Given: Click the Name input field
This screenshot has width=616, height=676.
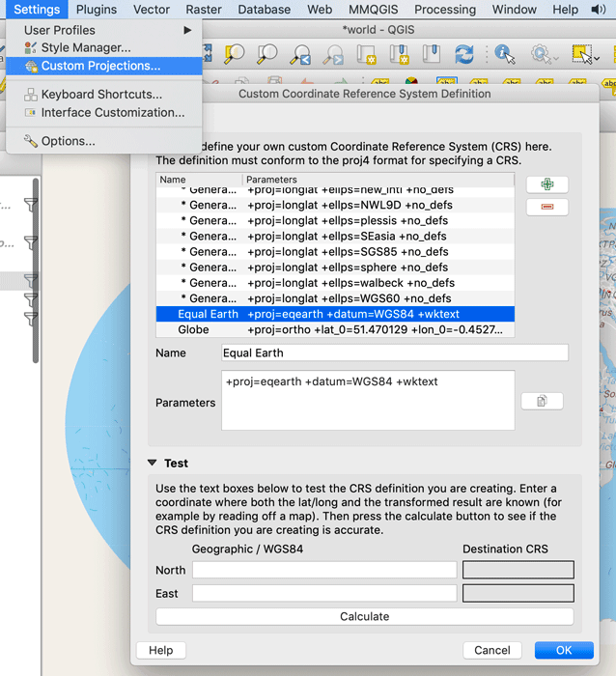Looking at the screenshot, I should [395, 352].
